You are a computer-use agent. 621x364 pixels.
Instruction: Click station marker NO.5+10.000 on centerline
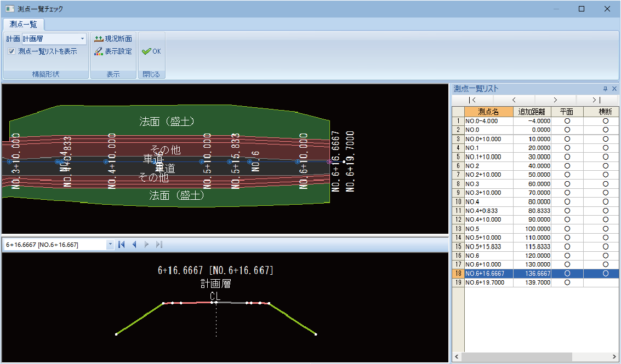202,161
